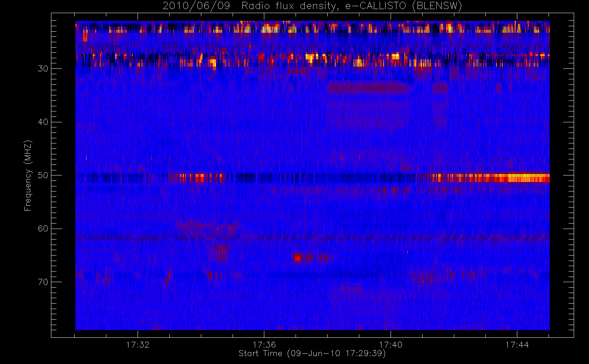Click the "Start Time (09-Jun-10 17:29:39)" label

pyautogui.click(x=312, y=353)
